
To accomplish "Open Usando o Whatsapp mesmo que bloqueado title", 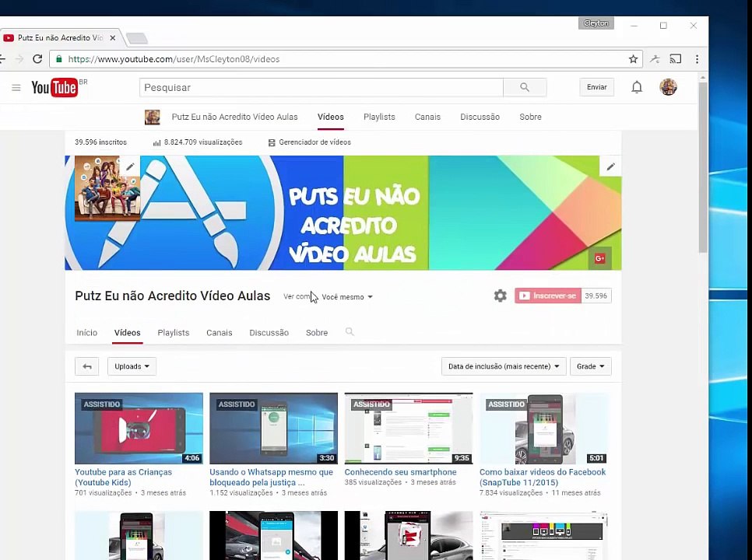I will [271, 477].
